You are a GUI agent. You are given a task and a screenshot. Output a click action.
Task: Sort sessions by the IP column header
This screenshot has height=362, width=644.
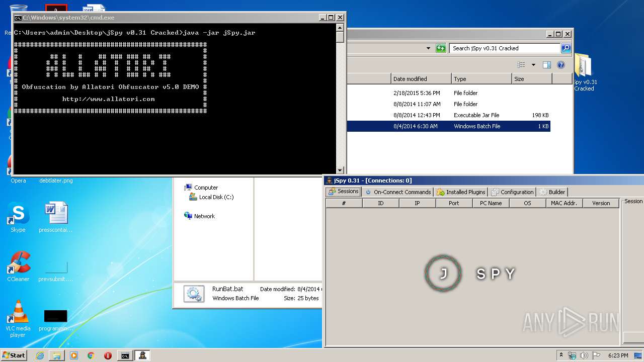point(418,203)
